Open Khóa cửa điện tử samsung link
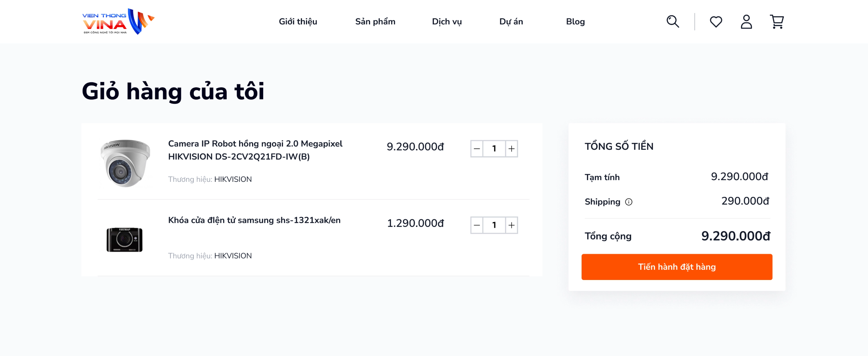 pos(254,220)
